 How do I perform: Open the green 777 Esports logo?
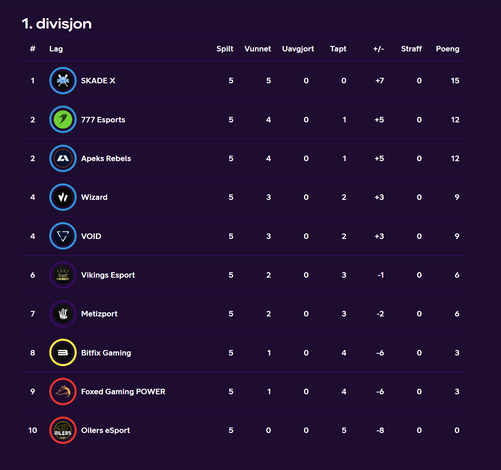(63, 119)
